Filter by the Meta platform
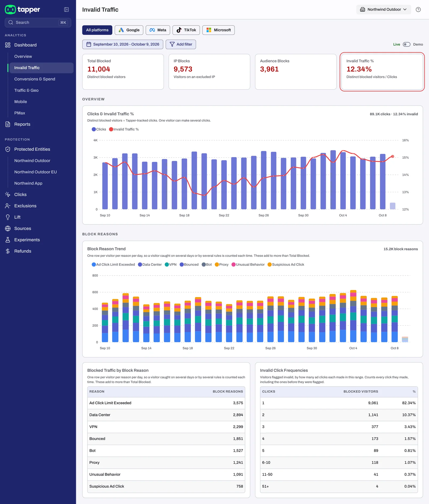The height and width of the screenshot is (504, 429). point(158,30)
